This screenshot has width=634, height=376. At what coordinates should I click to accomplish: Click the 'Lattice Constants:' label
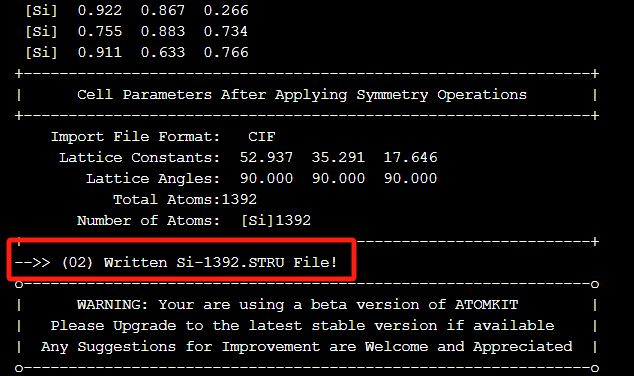click(x=139, y=158)
